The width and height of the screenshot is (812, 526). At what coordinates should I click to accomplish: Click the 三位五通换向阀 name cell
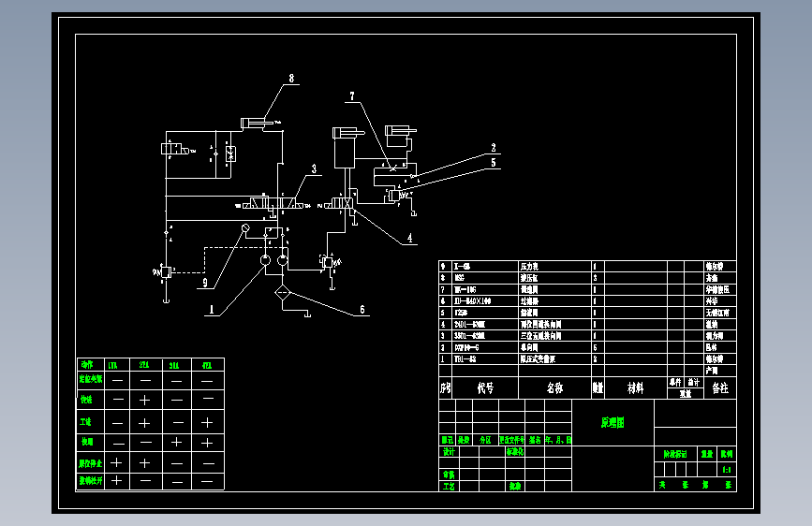[555, 335]
